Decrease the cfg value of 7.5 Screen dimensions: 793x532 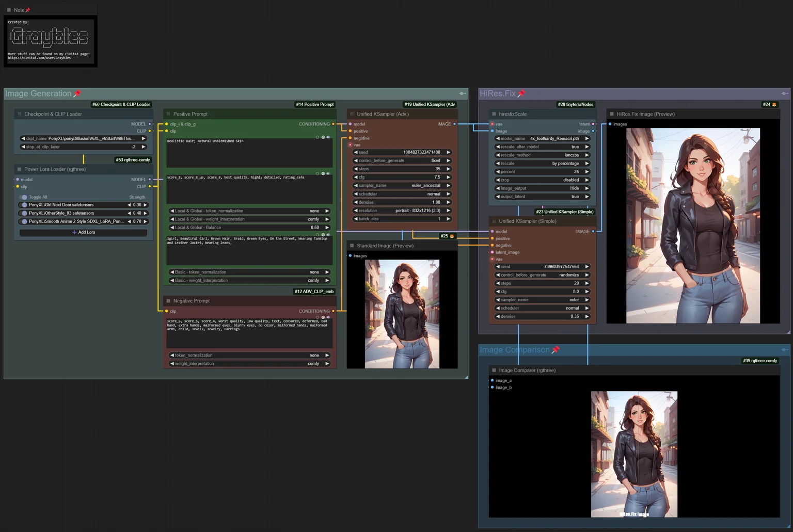(356, 178)
